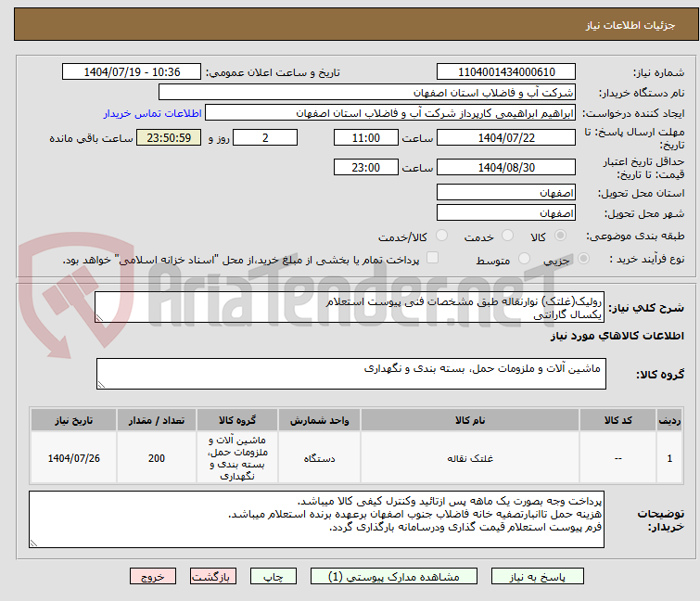Click the پاسخ به نیاز button
Image resolution: width=700 pixels, height=601 pixels.
click(537, 577)
